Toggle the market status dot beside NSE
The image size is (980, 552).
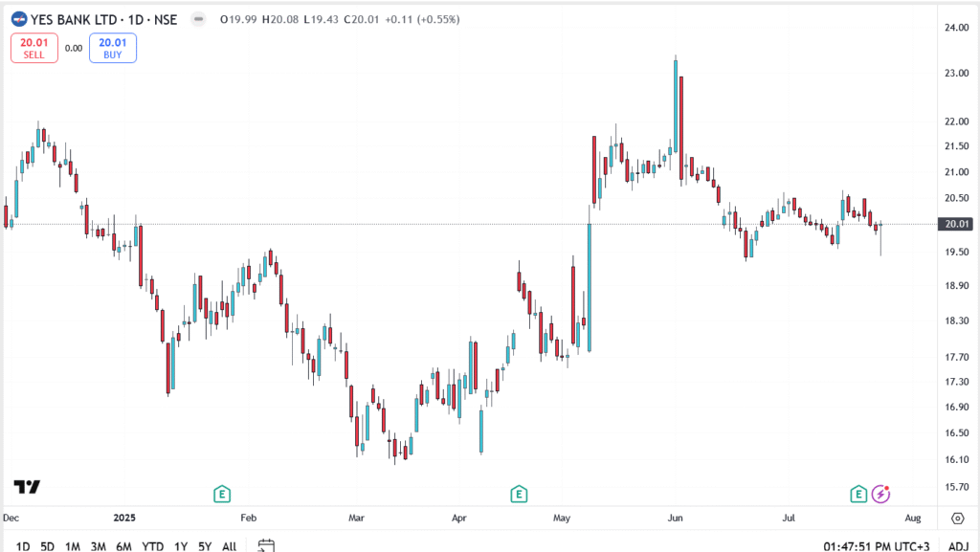tap(197, 19)
